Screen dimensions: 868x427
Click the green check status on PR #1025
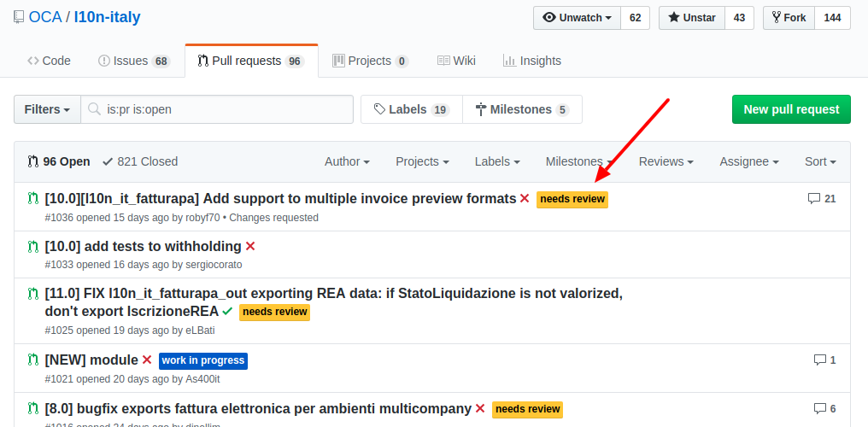[x=227, y=312]
